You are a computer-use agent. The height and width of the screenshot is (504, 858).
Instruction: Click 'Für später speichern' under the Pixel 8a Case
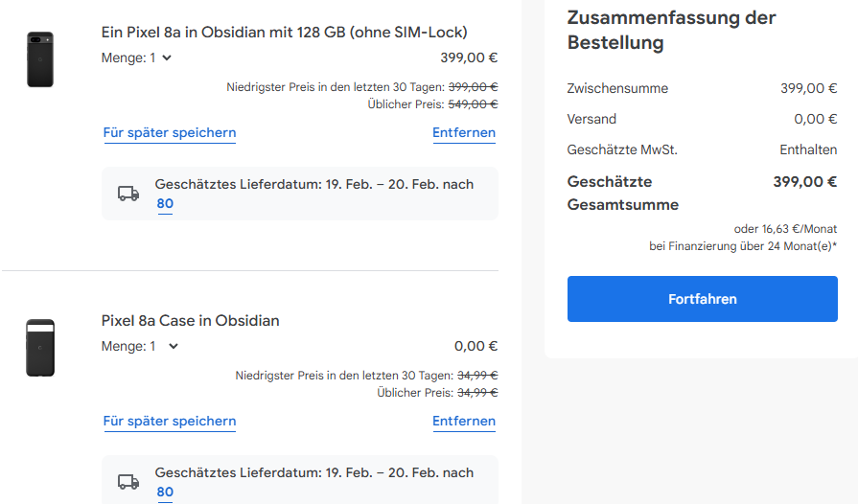coord(170,421)
